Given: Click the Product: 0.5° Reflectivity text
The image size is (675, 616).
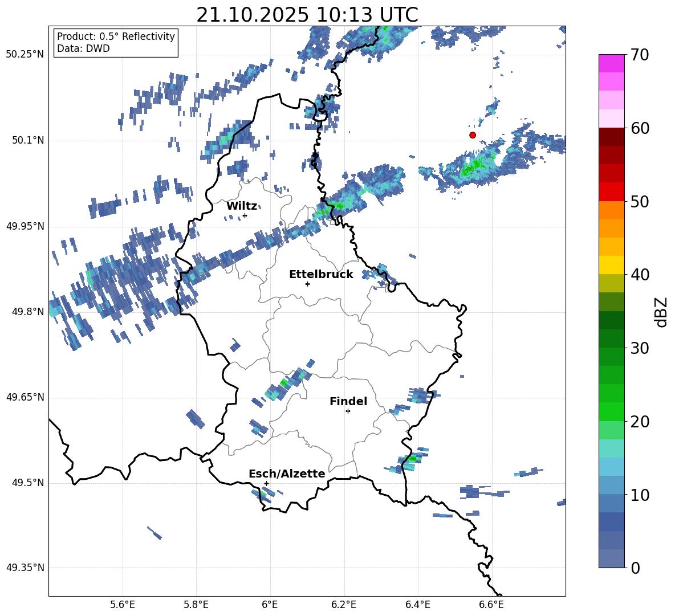Looking at the screenshot, I should pos(116,36).
